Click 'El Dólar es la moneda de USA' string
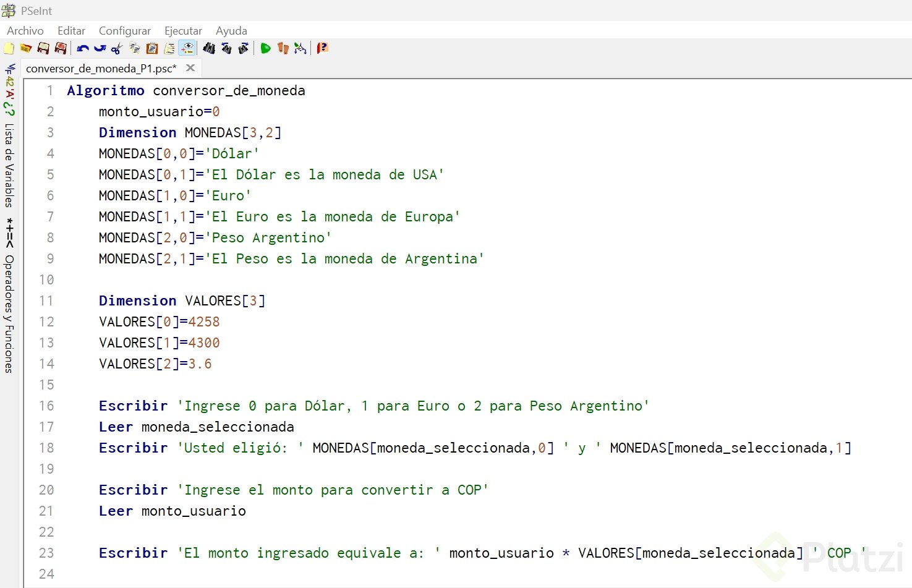The width and height of the screenshot is (912, 588). (x=324, y=175)
